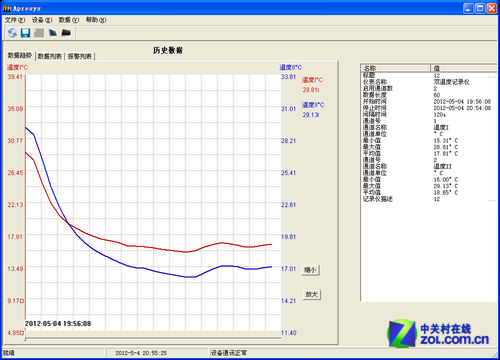Click the slider handle under the chart
The image size is (500, 360).
point(25,339)
